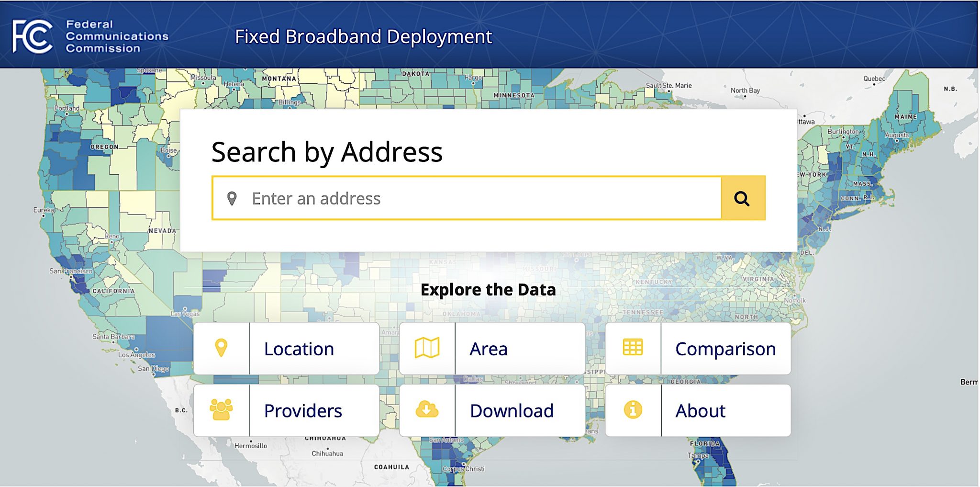Open the Area data explorer
This screenshot has width=980, height=487.
click(x=489, y=349)
